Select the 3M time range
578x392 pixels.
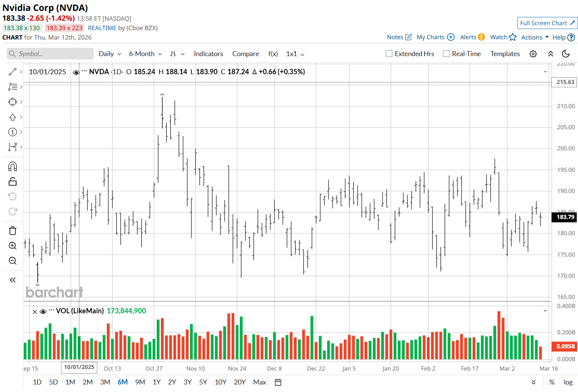[x=105, y=382]
